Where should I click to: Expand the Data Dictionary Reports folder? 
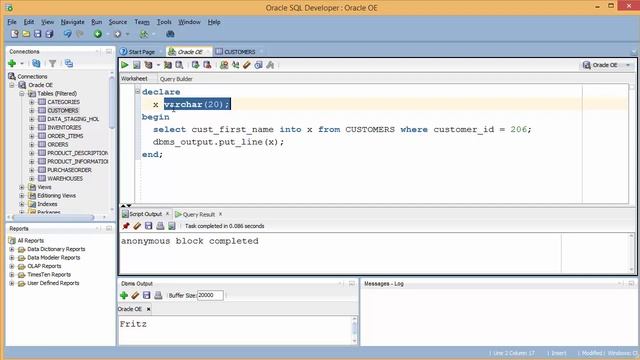click(12, 249)
